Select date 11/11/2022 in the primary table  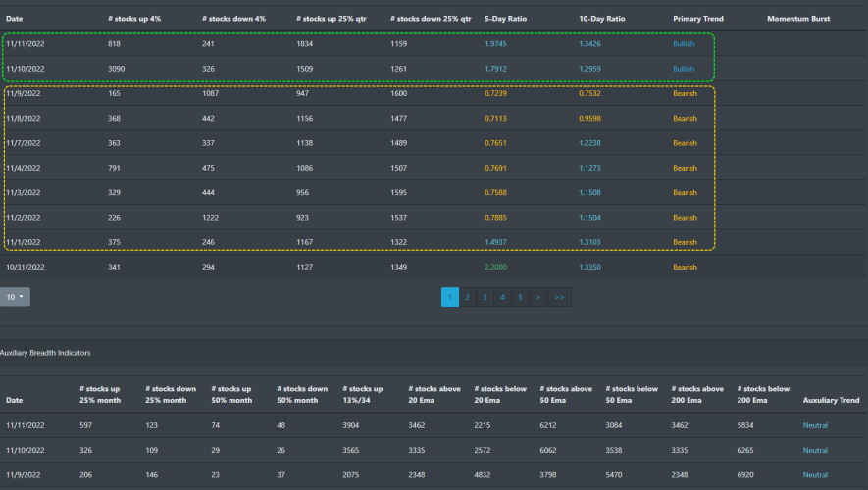(26, 44)
